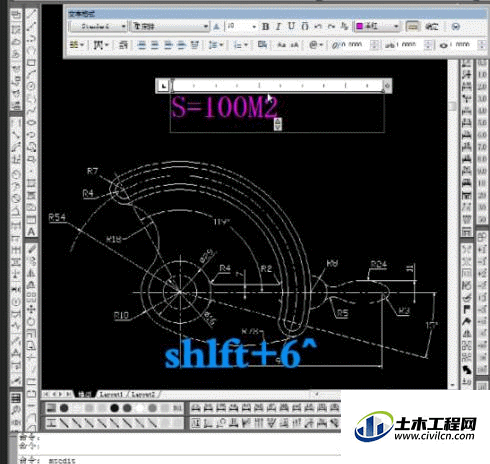The image size is (490, 464).
Task: Click the Oblique Angle spinner arrows
Action: click(x=375, y=45)
